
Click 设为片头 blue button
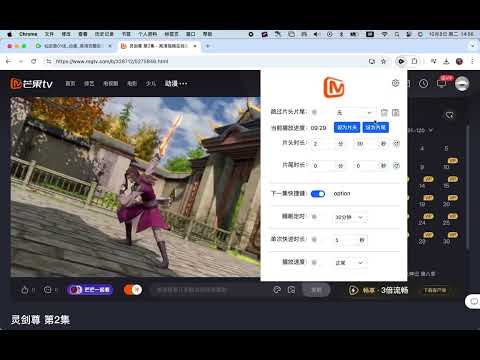click(x=347, y=127)
